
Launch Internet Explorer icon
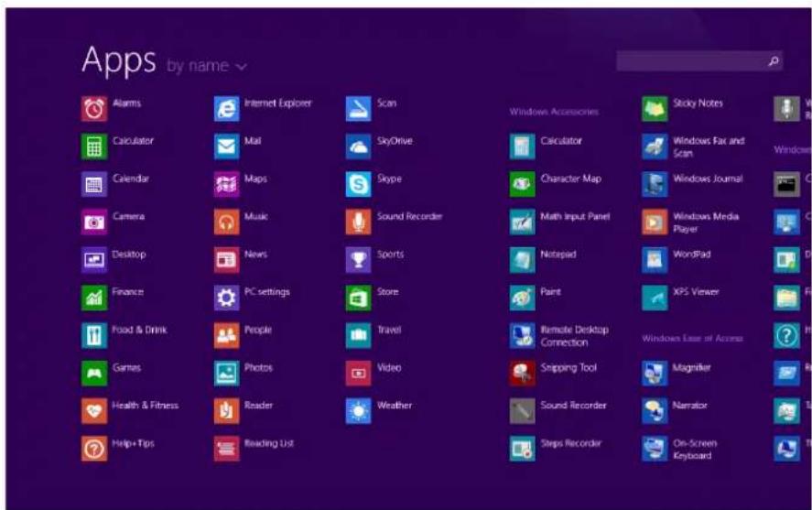pyautogui.click(x=227, y=109)
